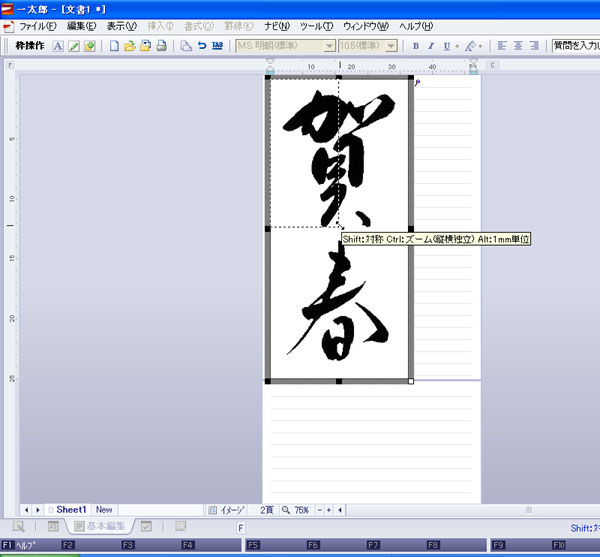This screenshot has height=557, width=600.
Task: Open the ツール(T) menu
Action: pyautogui.click(x=316, y=26)
